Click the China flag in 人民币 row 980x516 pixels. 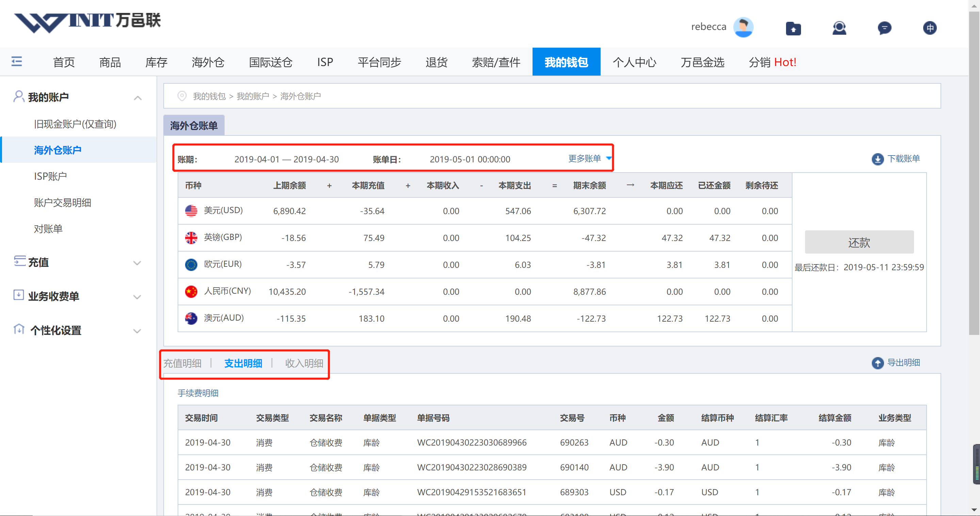point(191,291)
